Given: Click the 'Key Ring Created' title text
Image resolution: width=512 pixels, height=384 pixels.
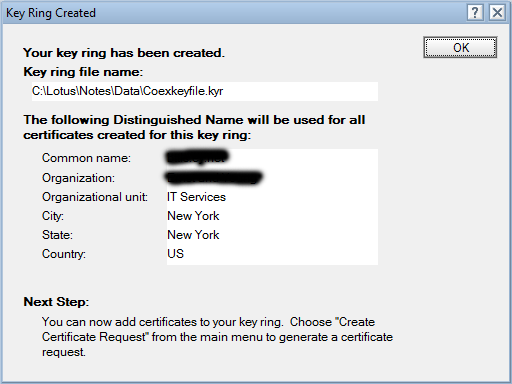Looking at the screenshot, I should point(51,13).
